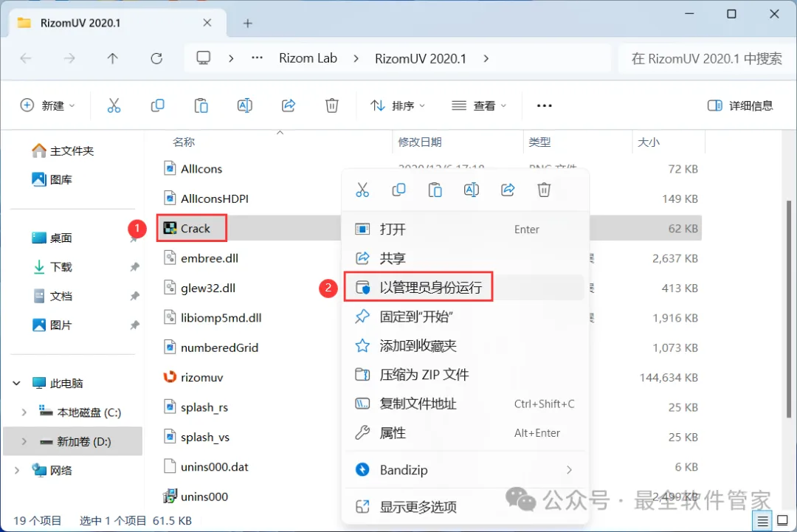
Task: Go forward with the right arrow button
Action: click(69, 58)
